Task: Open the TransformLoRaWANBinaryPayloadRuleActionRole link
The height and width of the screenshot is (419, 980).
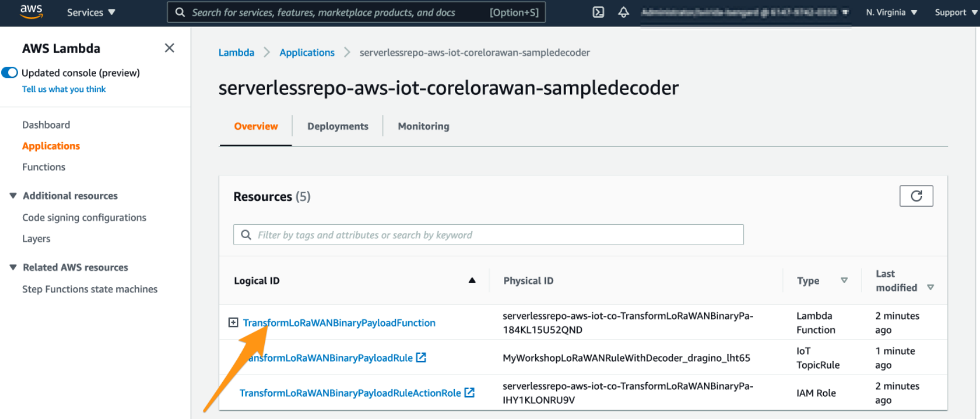Action: click(x=350, y=393)
